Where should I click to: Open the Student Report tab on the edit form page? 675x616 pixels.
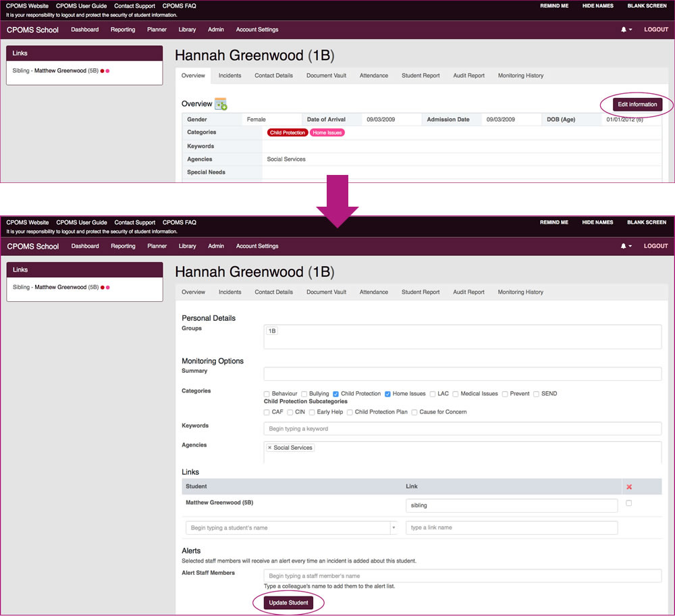[x=421, y=292]
